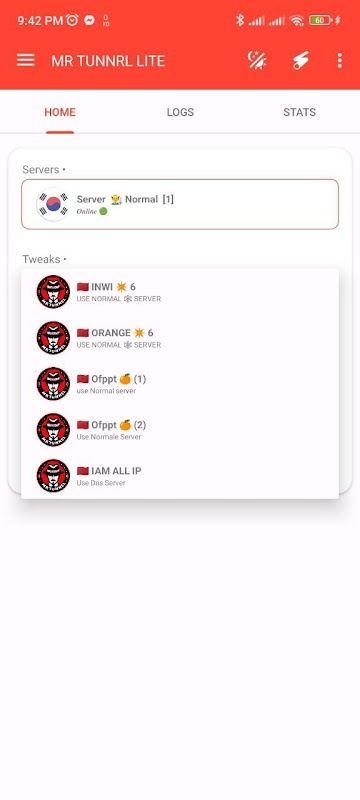Viewport: 360px width, 800px height.
Task: Select the HOME tab
Action: [60, 112]
